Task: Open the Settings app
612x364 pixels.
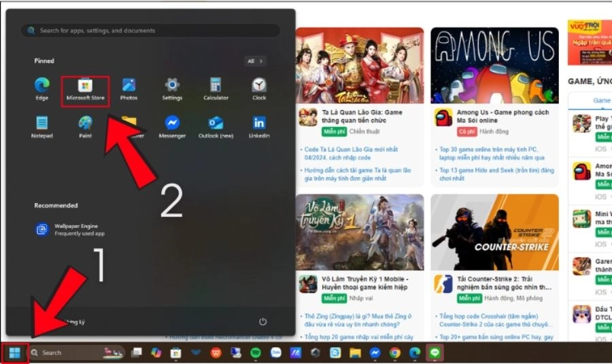Action: point(172,89)
